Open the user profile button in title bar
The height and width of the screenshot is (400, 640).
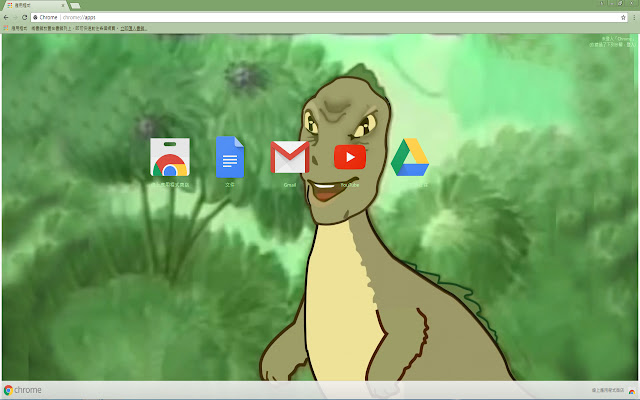(x=602, y=3)
